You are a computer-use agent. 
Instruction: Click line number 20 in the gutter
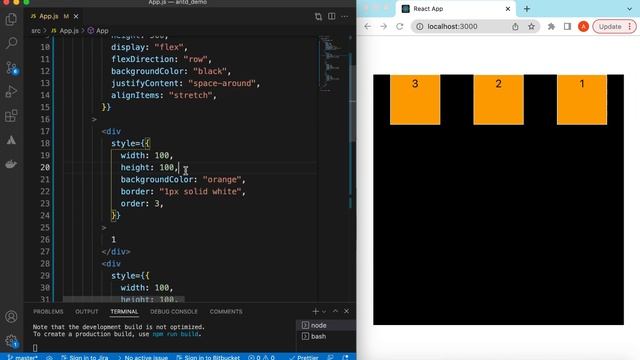pos(45,167)
